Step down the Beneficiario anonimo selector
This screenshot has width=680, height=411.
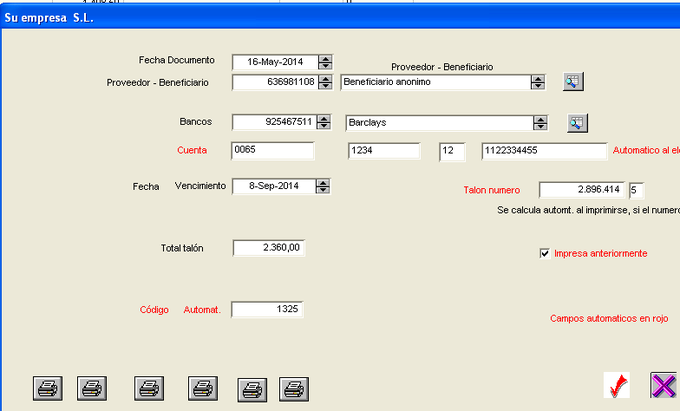point(538,85)
